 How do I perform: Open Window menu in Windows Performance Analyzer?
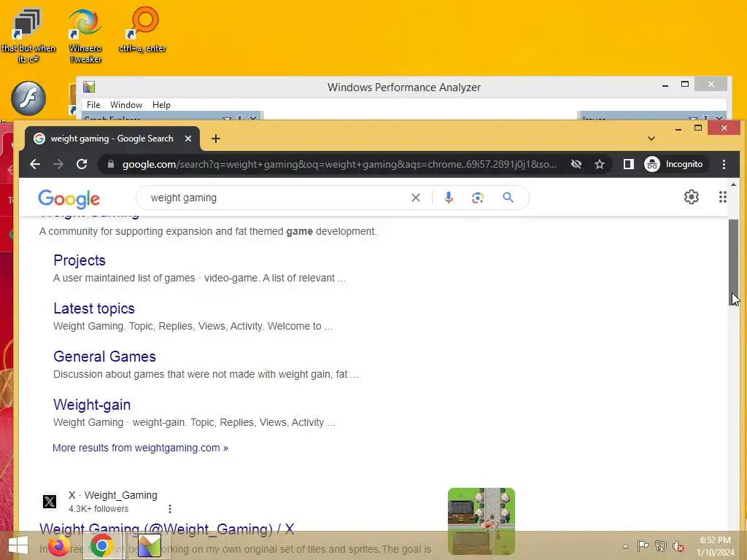(x=125, y=105)
